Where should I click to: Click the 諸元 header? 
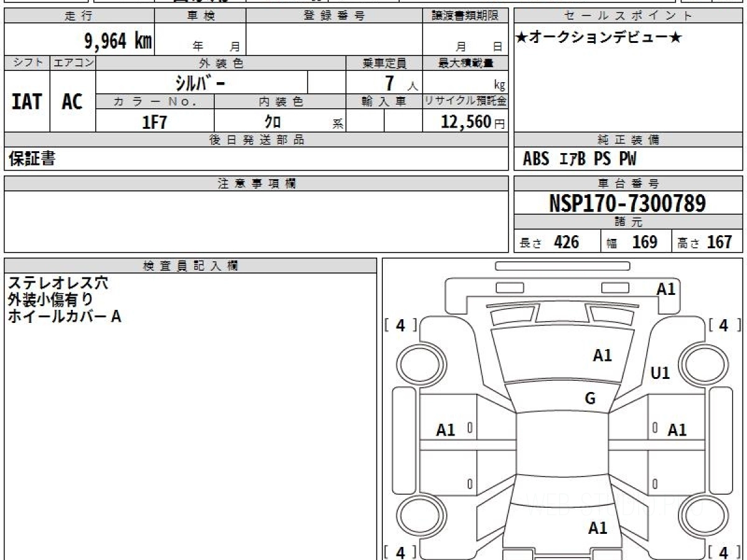point(629,222)
